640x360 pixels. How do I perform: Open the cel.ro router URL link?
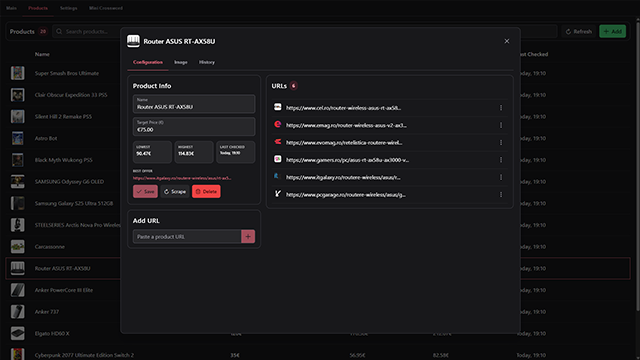[343, 108]
